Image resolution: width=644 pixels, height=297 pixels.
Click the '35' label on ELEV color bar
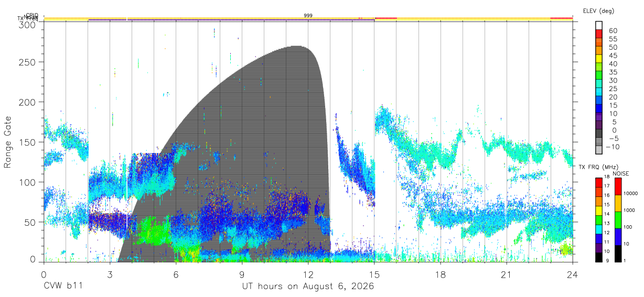(613, 72)
